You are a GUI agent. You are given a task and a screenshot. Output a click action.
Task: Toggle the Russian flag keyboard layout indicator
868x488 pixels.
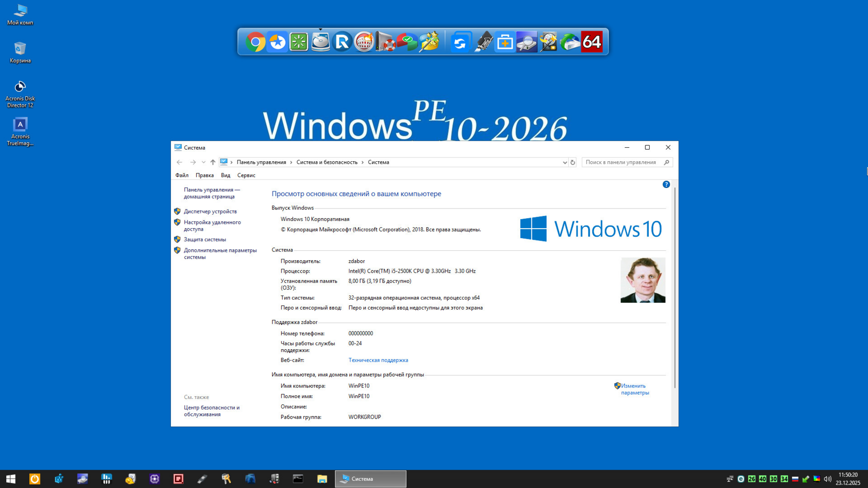tap(795, 478)
